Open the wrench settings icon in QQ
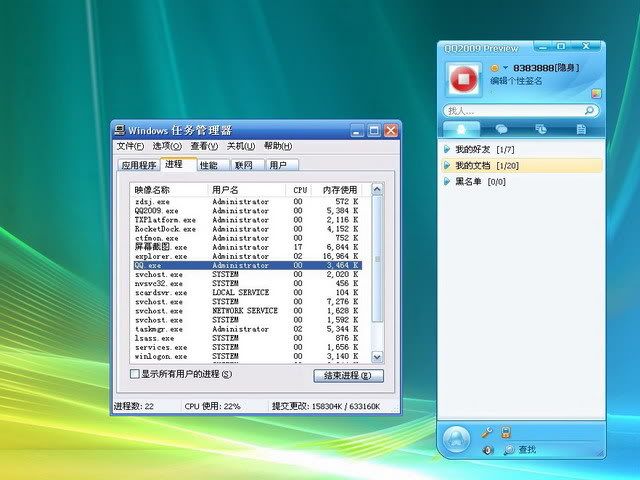640x480 pixels. click(x=486, y=432)
